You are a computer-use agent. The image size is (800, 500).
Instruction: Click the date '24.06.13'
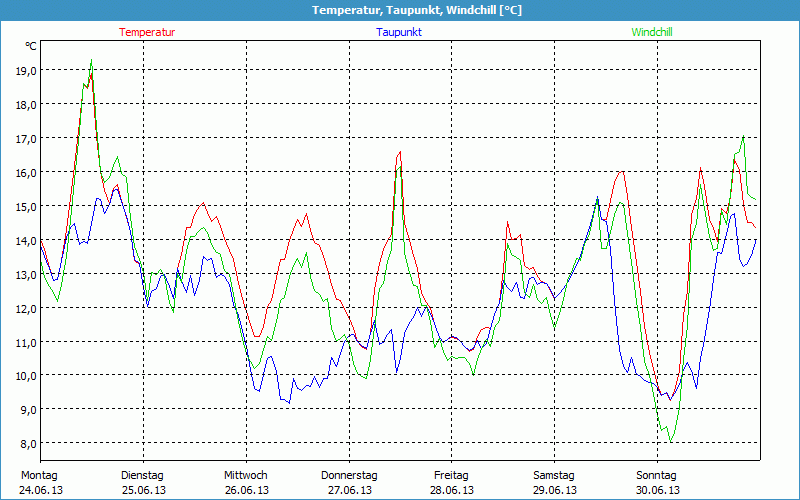coord(41,490)
